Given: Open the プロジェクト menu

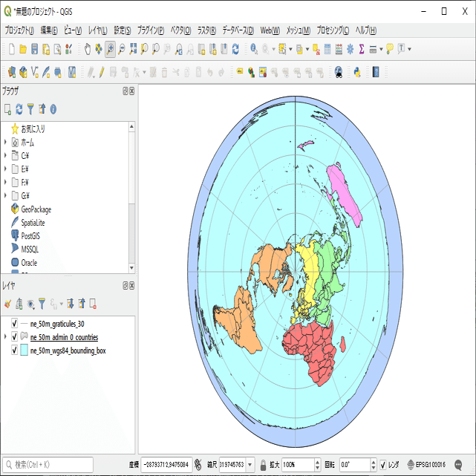Looking at the screenshot, I should (x=19, y=30).
